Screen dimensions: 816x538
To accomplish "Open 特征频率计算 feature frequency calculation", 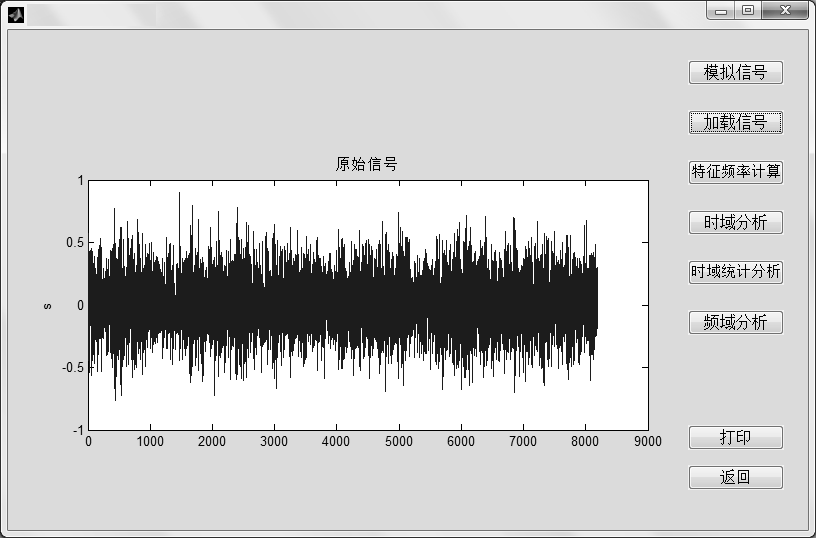I will [735, 172].
